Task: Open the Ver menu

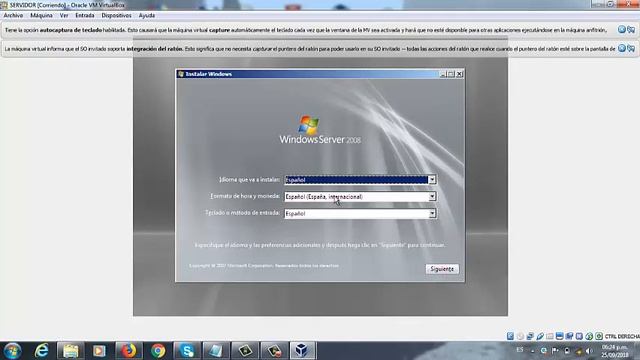Action: click(64, 16)
